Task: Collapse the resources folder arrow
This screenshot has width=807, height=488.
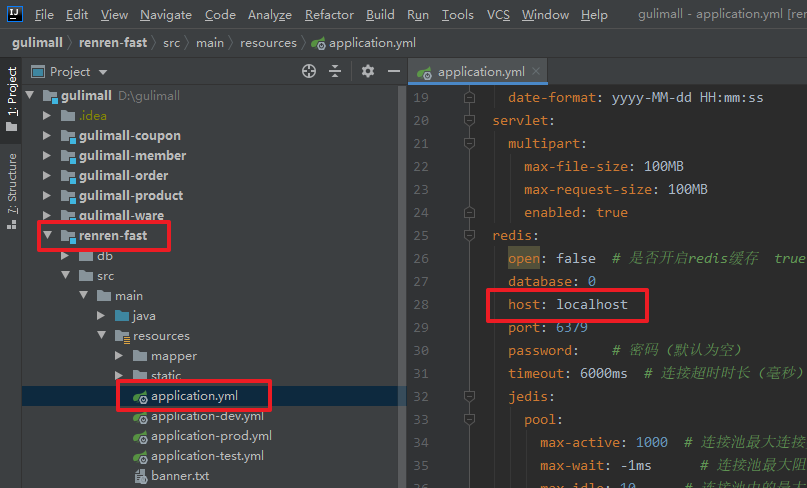Action: coord(102,336)
